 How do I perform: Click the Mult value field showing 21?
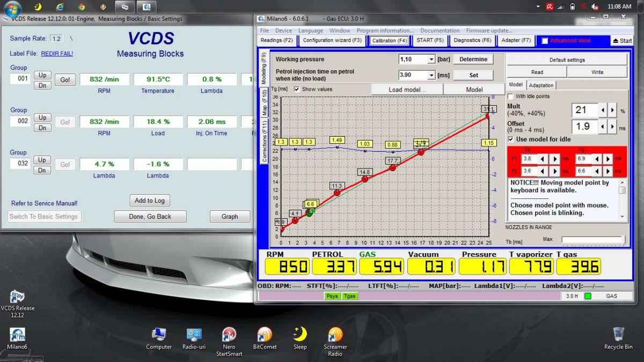585,110
